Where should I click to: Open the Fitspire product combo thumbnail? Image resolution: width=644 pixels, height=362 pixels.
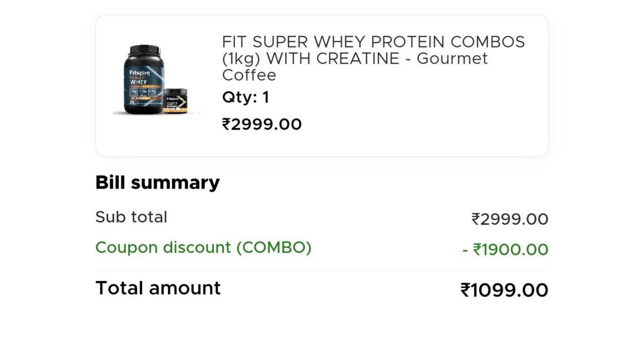point(156,80)
